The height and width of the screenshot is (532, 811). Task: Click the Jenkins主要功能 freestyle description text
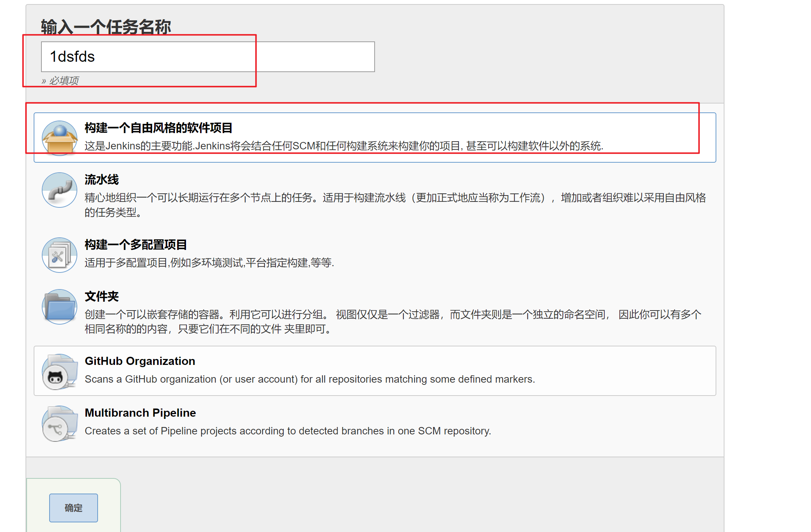pos(344,146)
